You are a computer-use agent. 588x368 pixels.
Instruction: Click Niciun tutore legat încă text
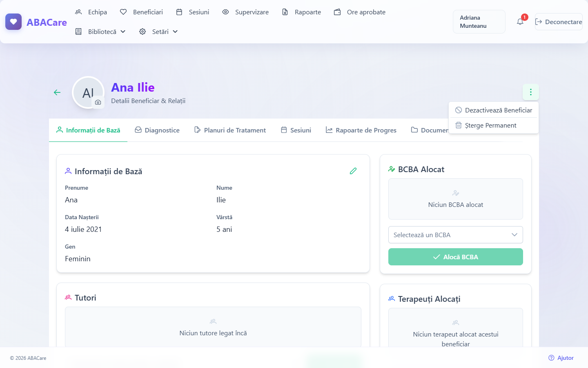213,333
